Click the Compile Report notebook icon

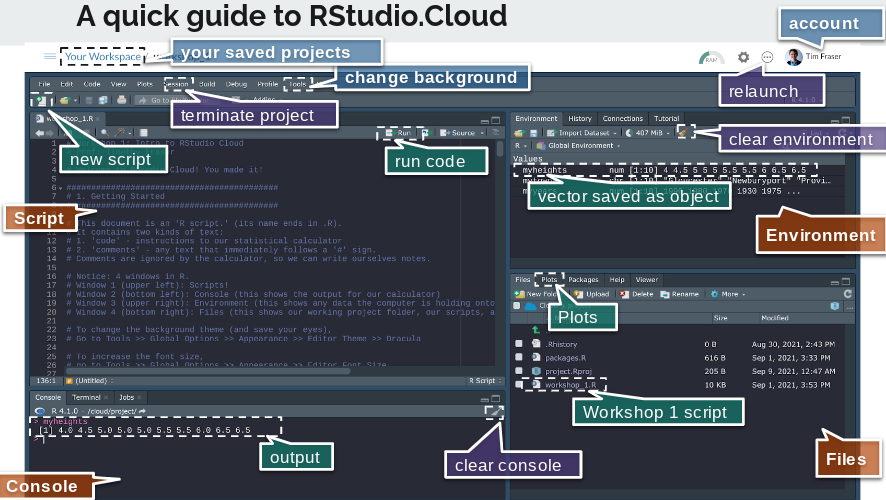coord(144,133)
